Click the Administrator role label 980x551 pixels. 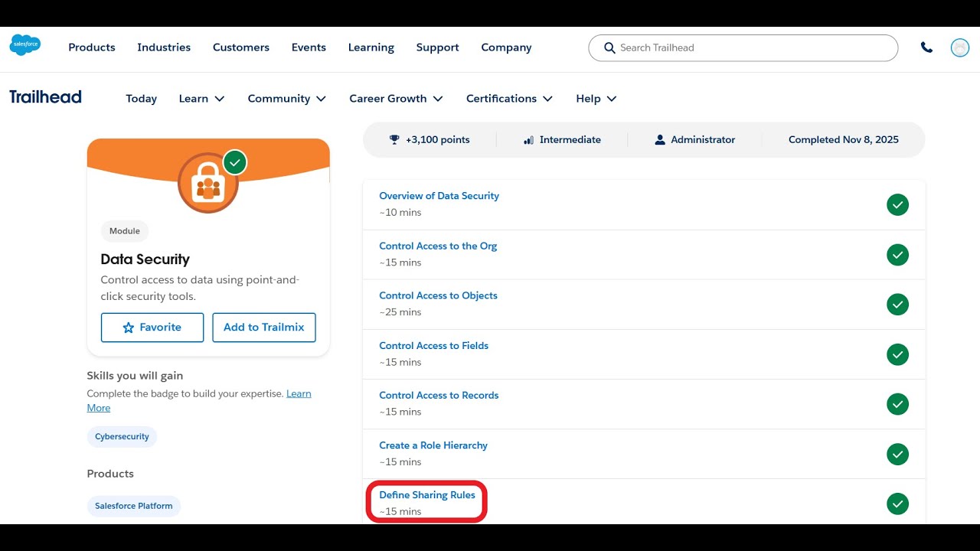(x=703, y=140)
